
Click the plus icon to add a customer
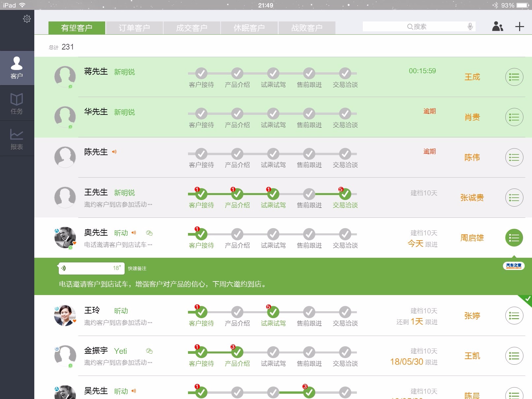pyautogui.click(x=519, y=26)
